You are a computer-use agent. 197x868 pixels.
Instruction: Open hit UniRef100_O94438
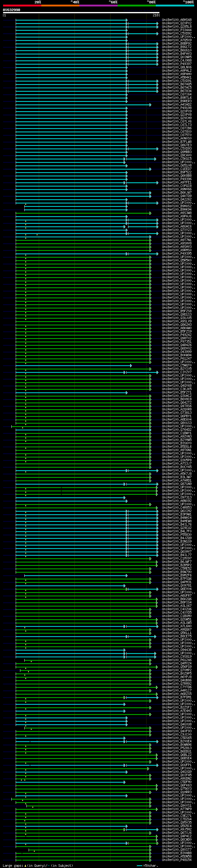[x=177, y=650]
